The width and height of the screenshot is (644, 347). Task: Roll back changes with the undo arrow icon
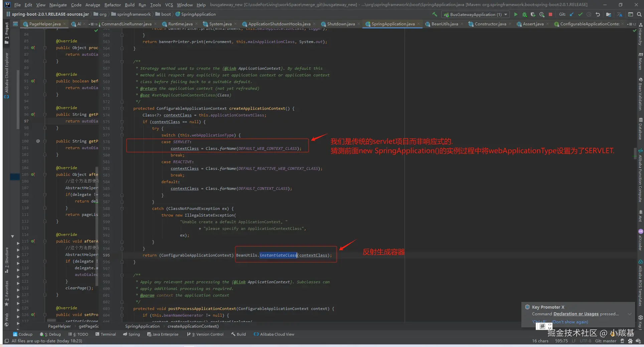[x=598, y=14]
